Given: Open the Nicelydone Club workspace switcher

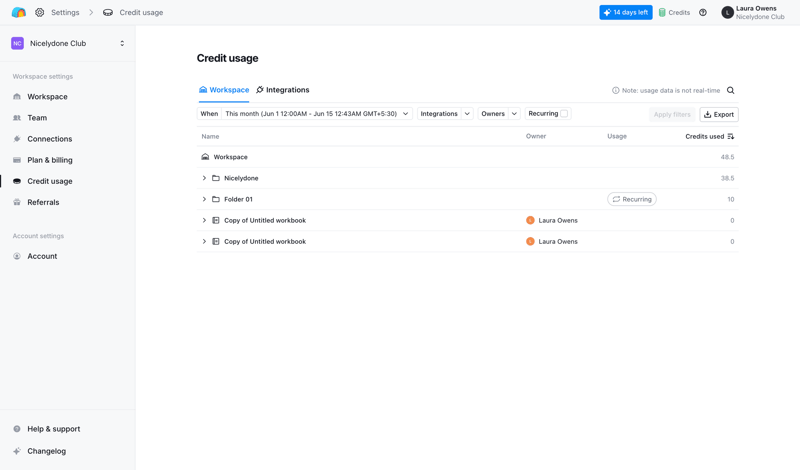Looking at the screenshot, I should pyautogui.click(x=68, y=43).
